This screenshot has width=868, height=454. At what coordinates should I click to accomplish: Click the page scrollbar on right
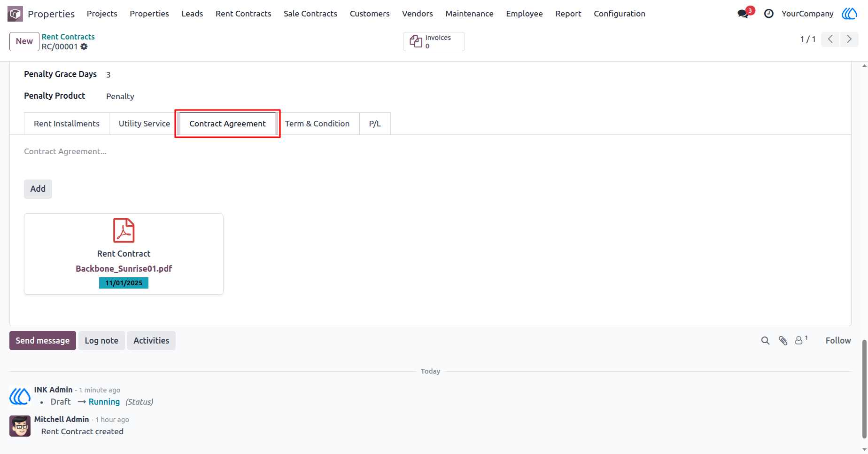[864, 389]
